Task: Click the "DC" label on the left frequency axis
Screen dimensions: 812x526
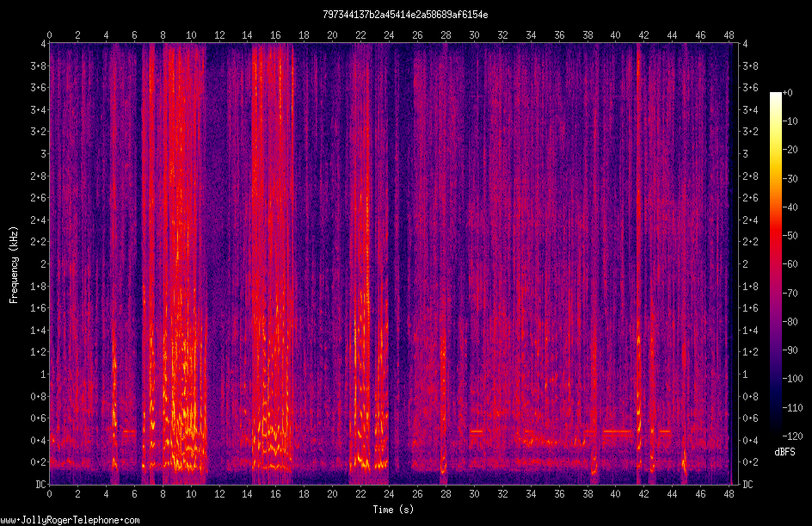Action: point(40,485)
